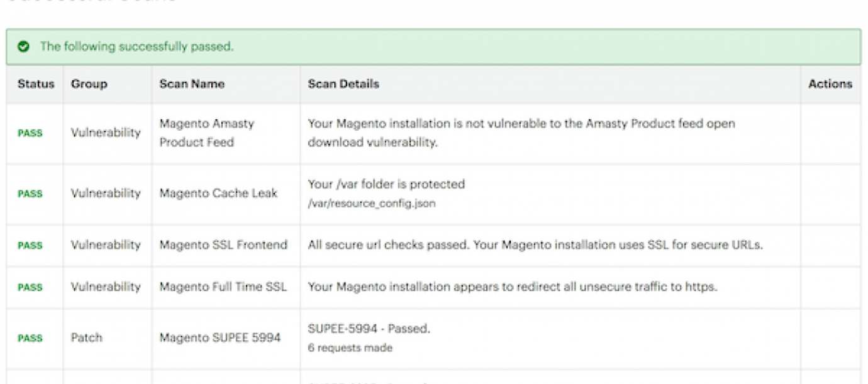Screen dimensions: 868x384
Task: Click PASS status for Cache Leak row
Action: [x=30, y=194]
